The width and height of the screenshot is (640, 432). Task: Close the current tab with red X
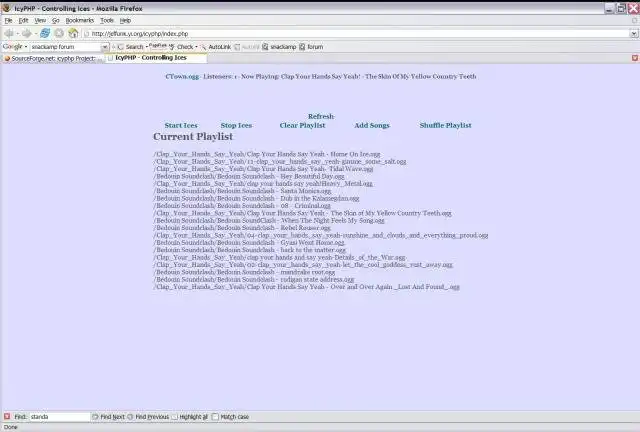[x=635, y=58]
